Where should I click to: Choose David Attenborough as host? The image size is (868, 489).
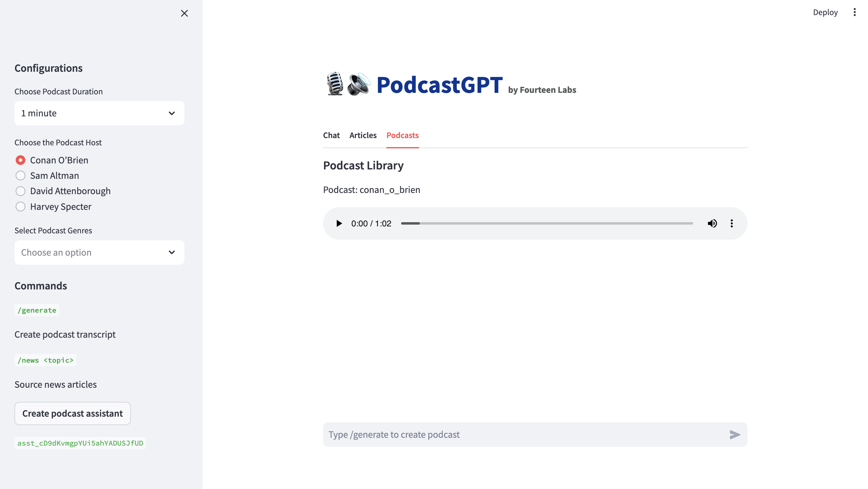pyautogui.click(x=20, y=191)
